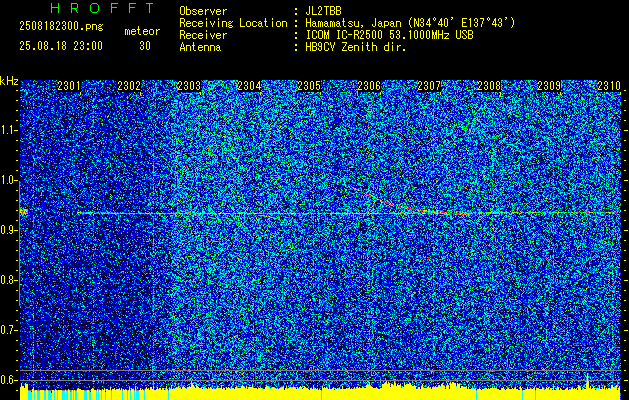Click the red marker at spectrogram left edge
Screen dimensions: 629x400
[23, 211]
